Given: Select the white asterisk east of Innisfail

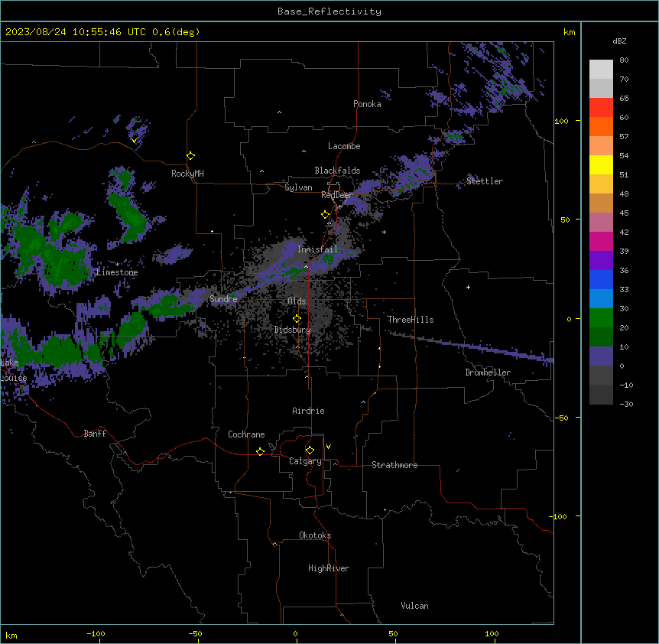Looking at the screenshot, I should (384, 232).
